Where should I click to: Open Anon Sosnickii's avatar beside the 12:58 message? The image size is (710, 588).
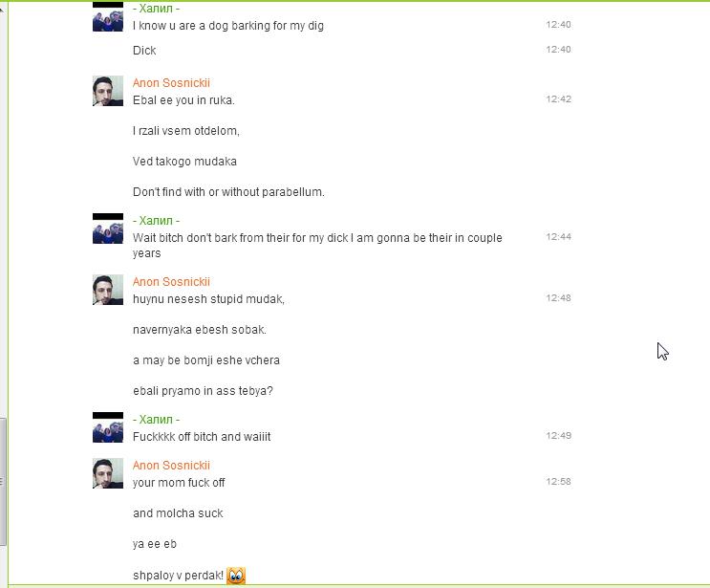(108, 473)
